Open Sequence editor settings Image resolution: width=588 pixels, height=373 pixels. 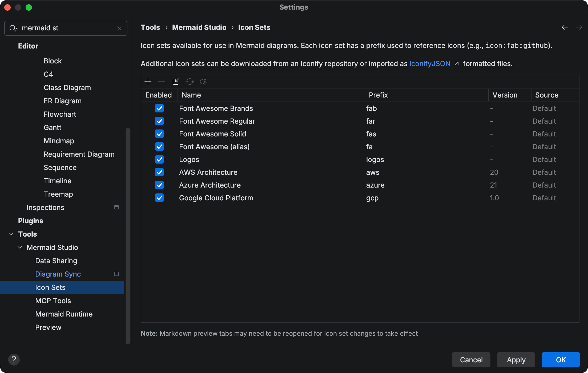(60, 167)
